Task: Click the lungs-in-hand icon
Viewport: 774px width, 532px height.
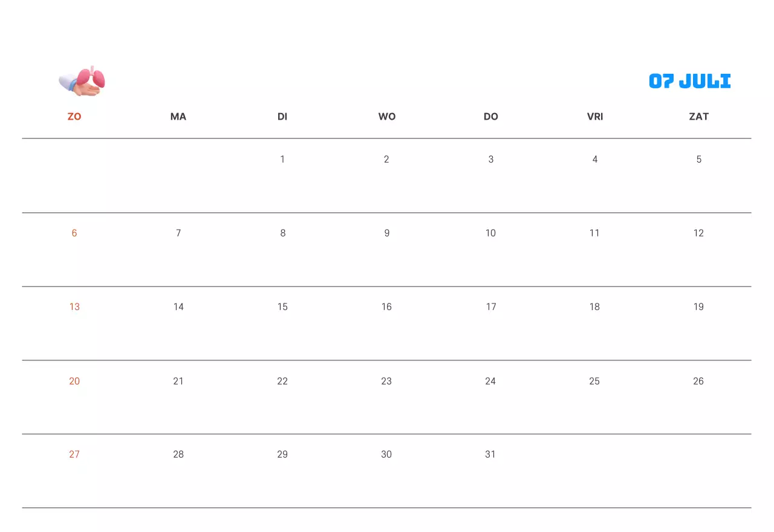Action: tap(82, 81)
